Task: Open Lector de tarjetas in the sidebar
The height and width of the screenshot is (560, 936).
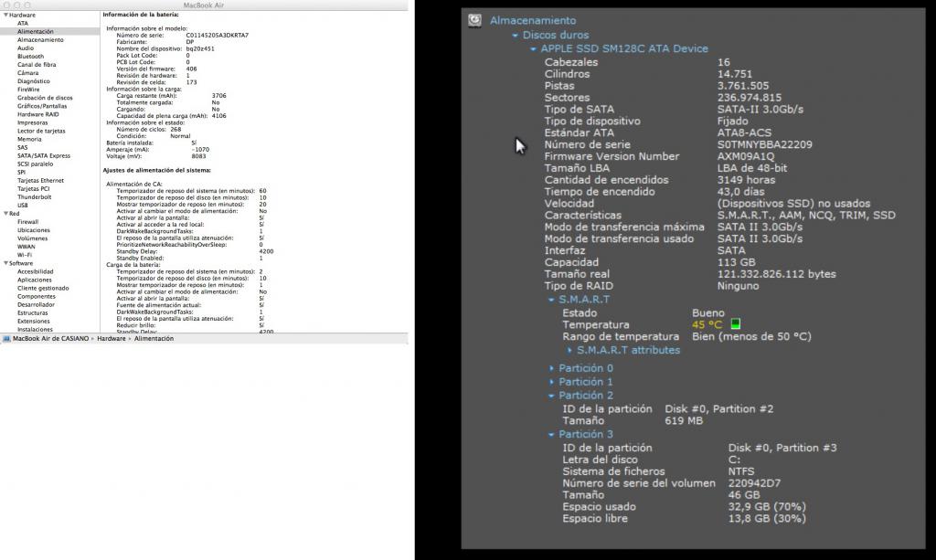Action: click(x=41, y=132)
